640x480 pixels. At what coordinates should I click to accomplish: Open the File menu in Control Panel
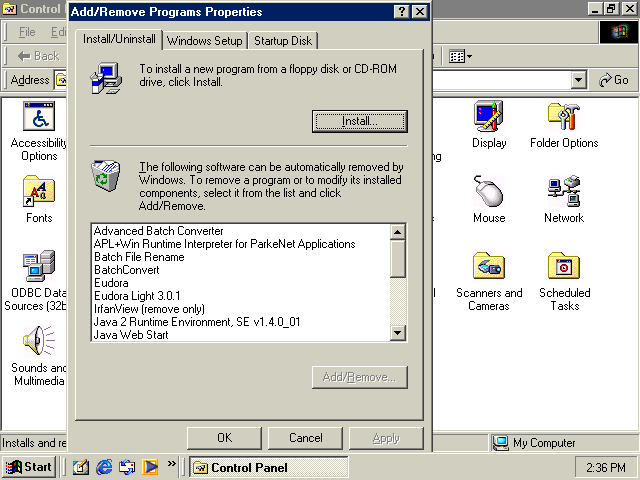tap(27, 32)
